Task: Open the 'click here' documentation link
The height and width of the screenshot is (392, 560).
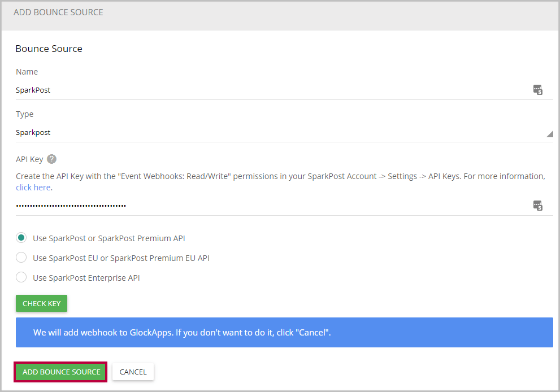Action: 33,187
